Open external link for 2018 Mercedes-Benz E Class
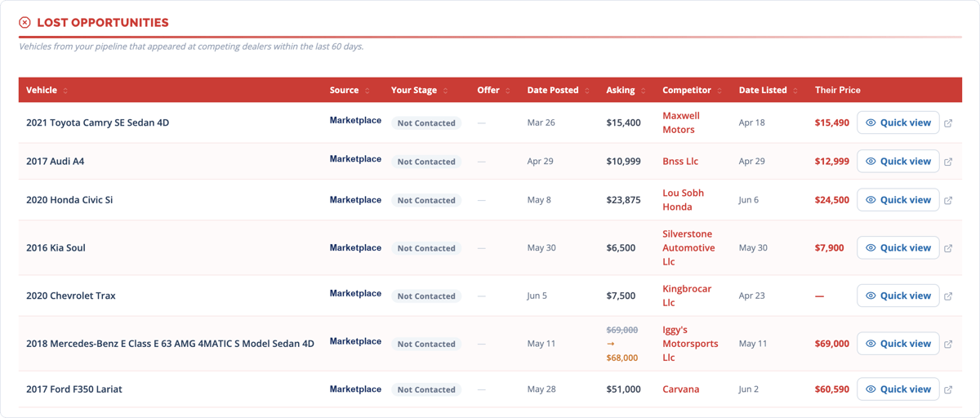The width and height of the screenshot is (980, 418). pyautogui.click(x=948, y=344)
